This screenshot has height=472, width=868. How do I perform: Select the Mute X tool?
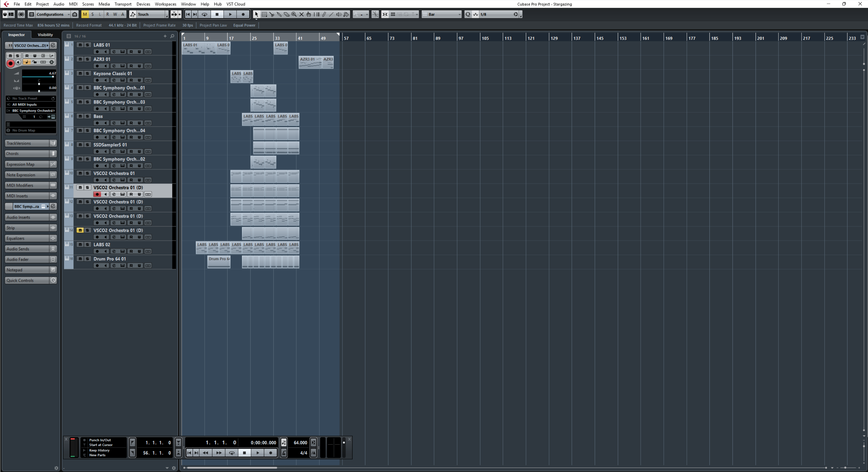click(301, 14)
